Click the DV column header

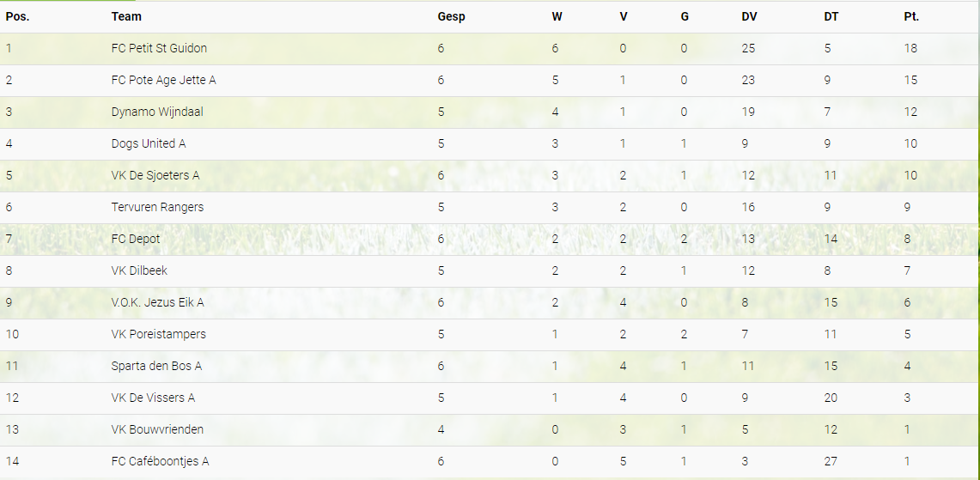coord(749,17)
